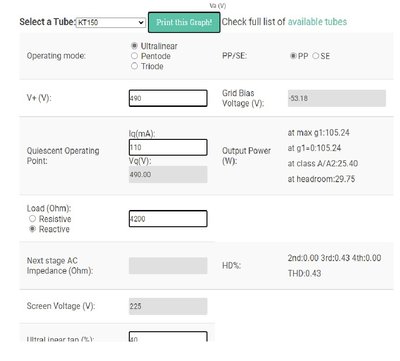Click the THD:0.43 readout text
Image resolution: width=400 pixels, height=361 pixels.
[304, 273]
